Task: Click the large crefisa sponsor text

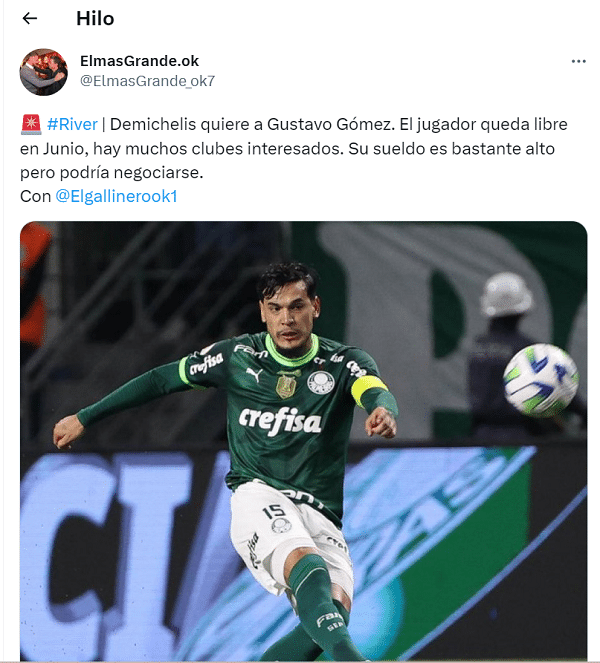Action: click(x=280, y=420)
